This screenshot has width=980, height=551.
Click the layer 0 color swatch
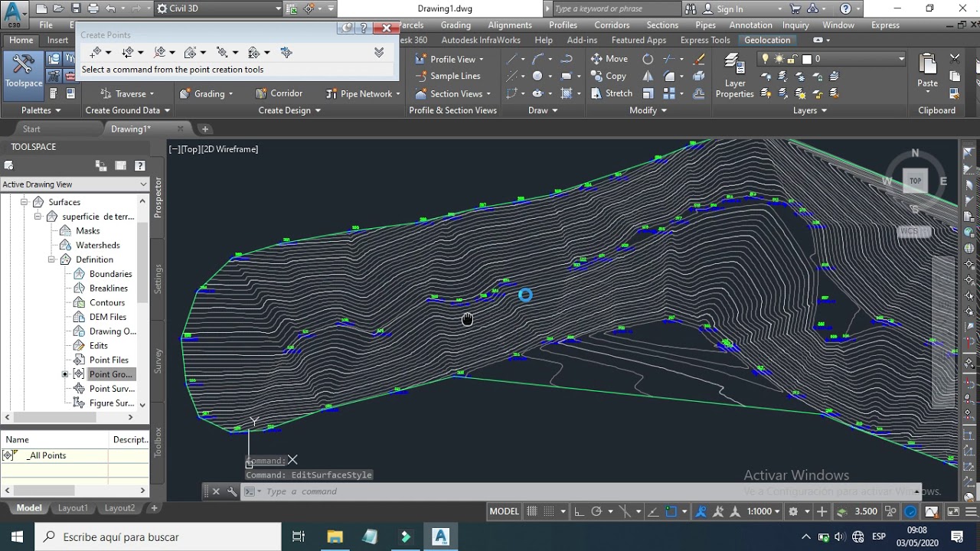tap(806, 59)
